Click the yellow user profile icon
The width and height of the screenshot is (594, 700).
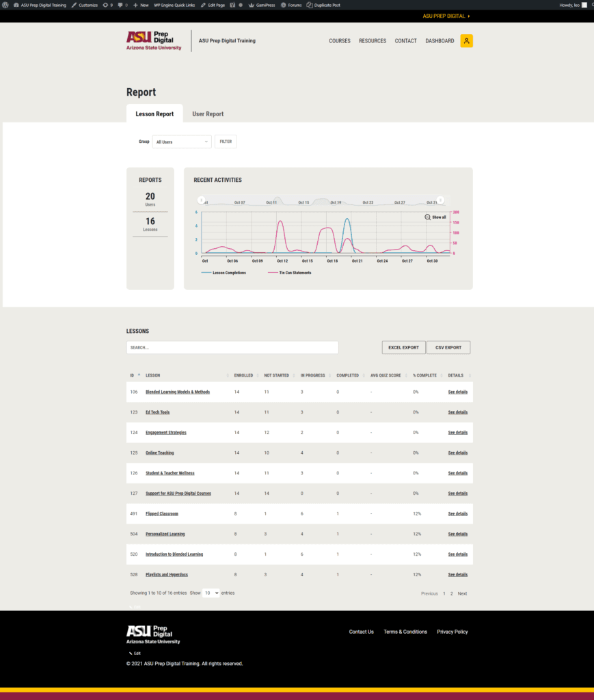466,41
